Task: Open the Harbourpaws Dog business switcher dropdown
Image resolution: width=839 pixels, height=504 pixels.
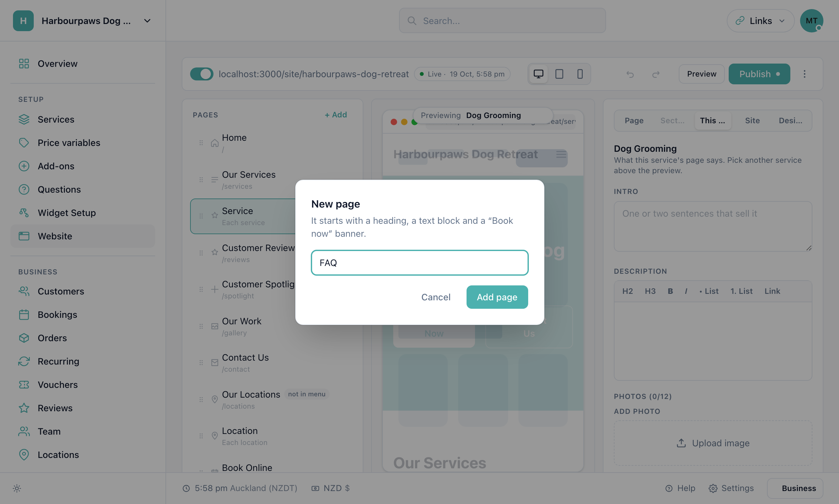Action: tap(82, 21)
